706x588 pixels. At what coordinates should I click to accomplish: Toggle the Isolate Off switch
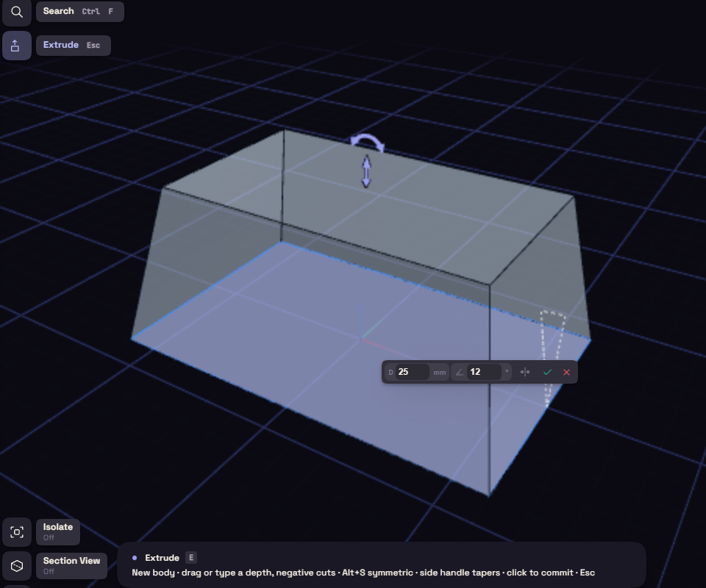point(58,531)
